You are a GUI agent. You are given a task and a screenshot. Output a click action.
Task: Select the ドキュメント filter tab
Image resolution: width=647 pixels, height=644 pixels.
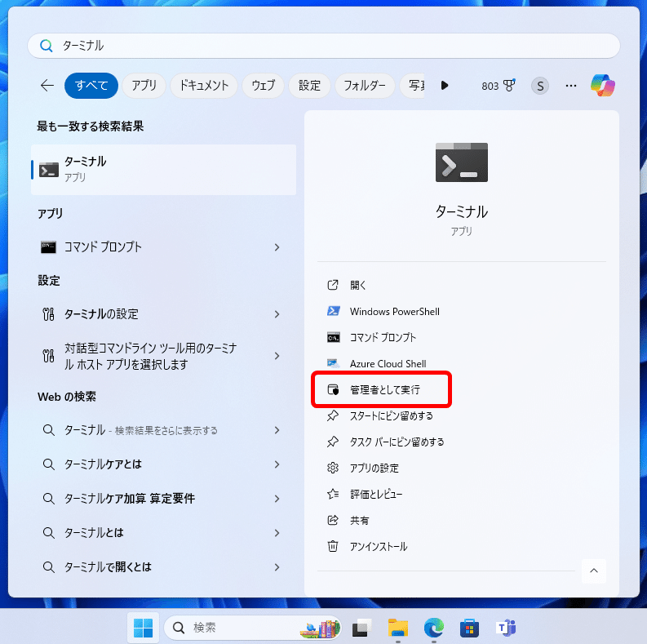tap(204, 86)
